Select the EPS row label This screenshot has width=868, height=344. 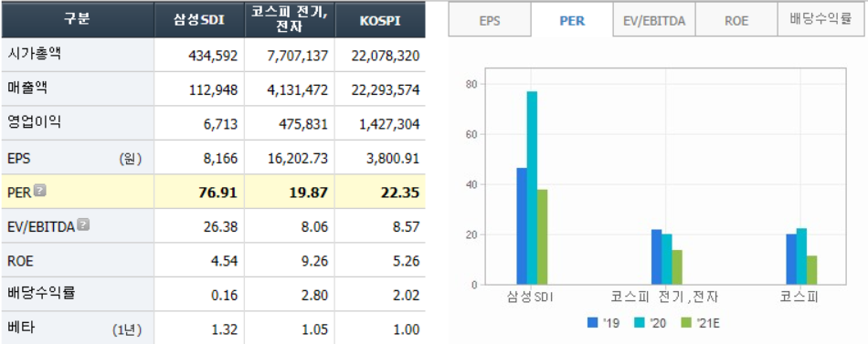click(x=19, y=159)
